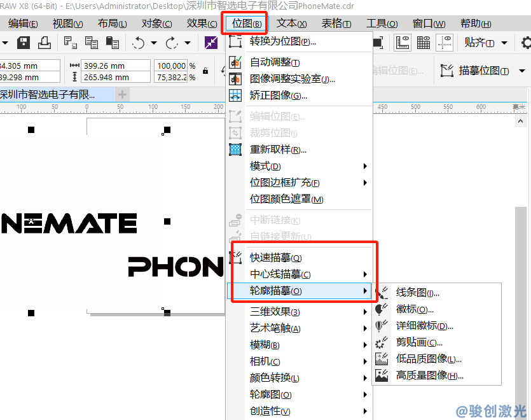Click the Resample icon
The height and width of the screenshot is (420, 531).
pos(235,149)
